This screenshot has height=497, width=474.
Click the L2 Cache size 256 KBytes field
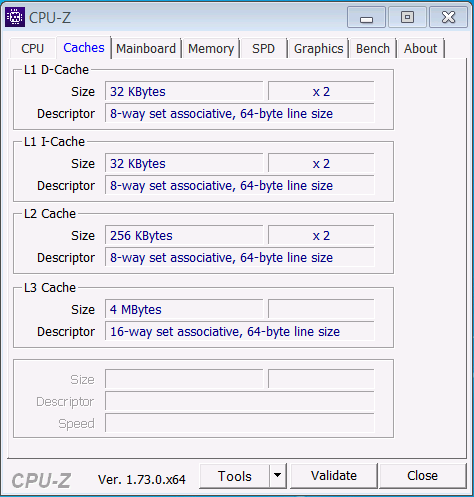(184, 235)
